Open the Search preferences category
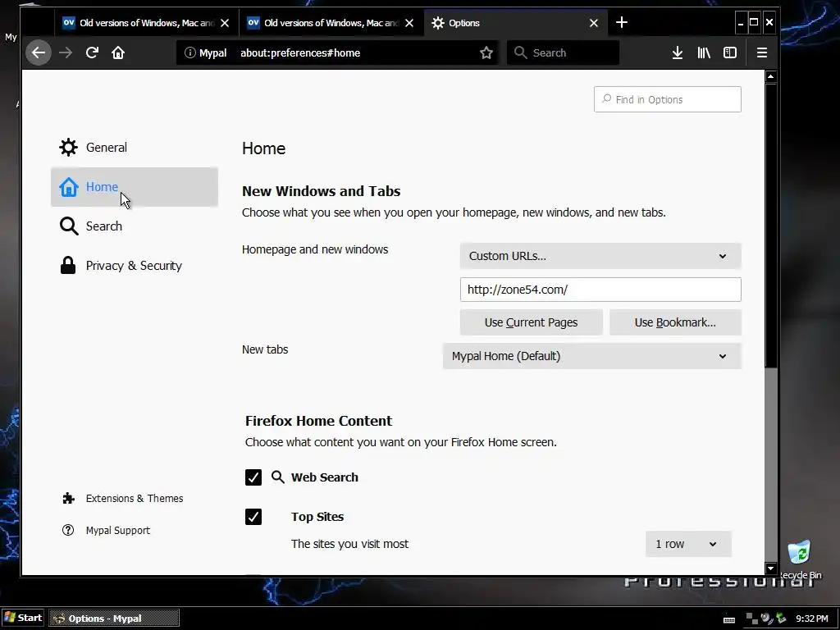This screenshot has width=840, height=630. (135, 226)
